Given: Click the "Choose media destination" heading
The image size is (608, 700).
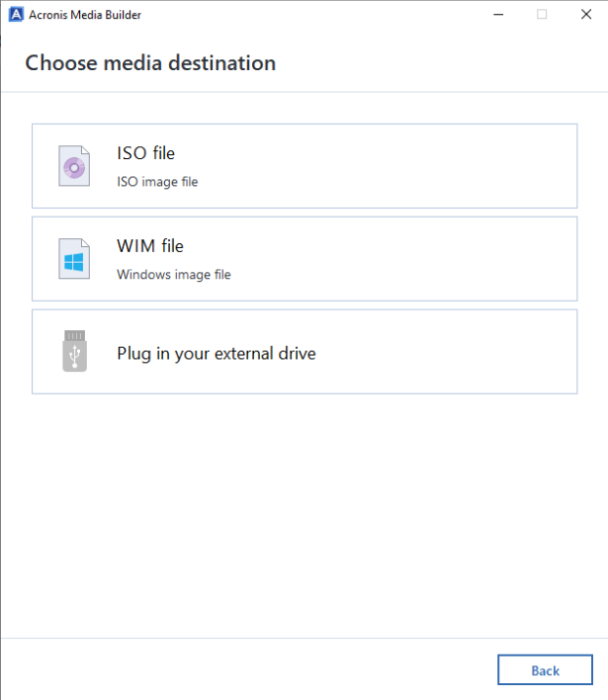Looking at the screenshot, I should [x=150, y=63].
